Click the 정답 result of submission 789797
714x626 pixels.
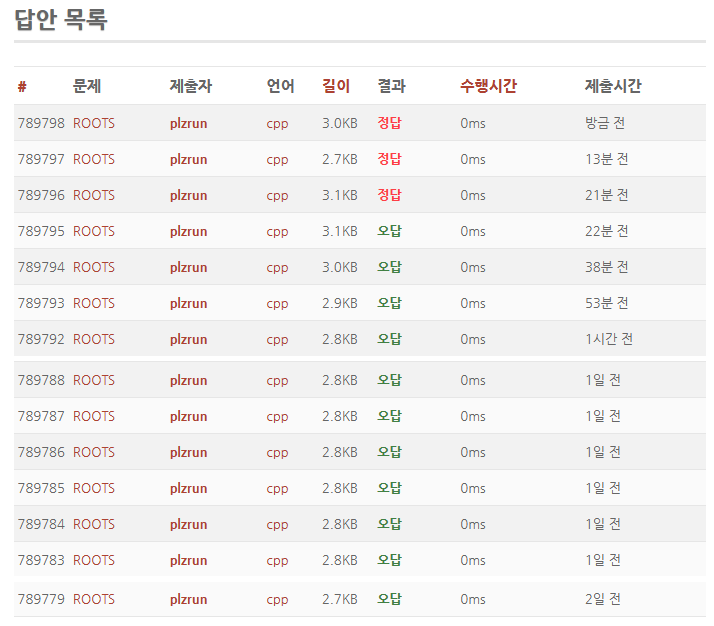(389, 159)
